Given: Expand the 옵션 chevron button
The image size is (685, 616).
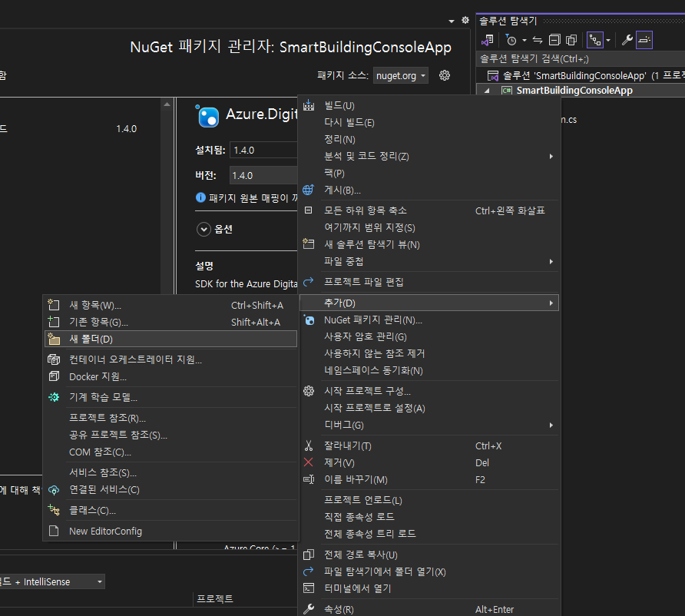Looking at the screenshot, I should [204, 229].
